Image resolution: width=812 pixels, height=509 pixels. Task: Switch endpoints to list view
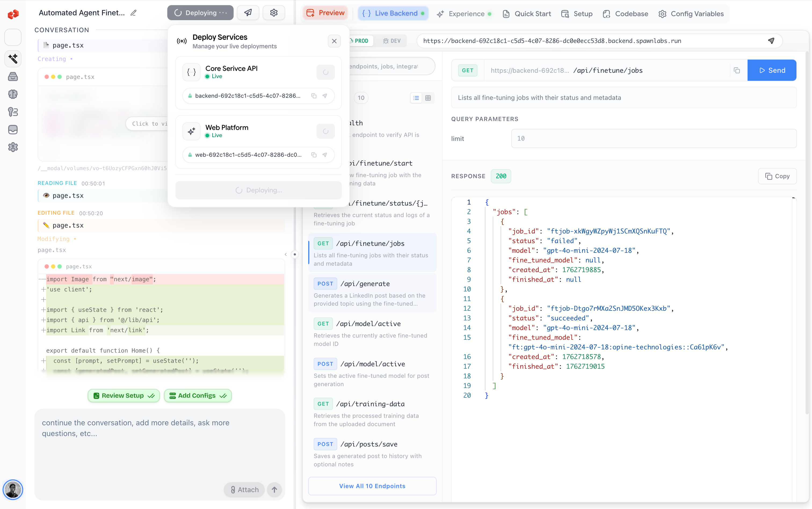(416, 98)
